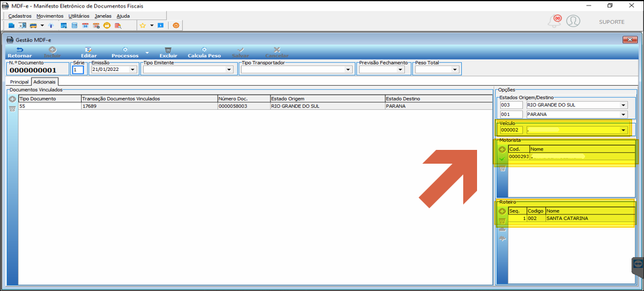The height and width of the screenshot is (291, 644).
Task: Delete Roteiro entry with trash icon
Action: pyautogui.click(x=502, y=221)
